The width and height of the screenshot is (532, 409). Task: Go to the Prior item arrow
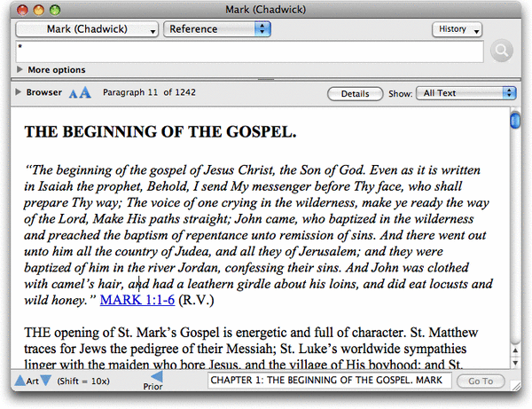pyautogui.click(x=156, y=377)
